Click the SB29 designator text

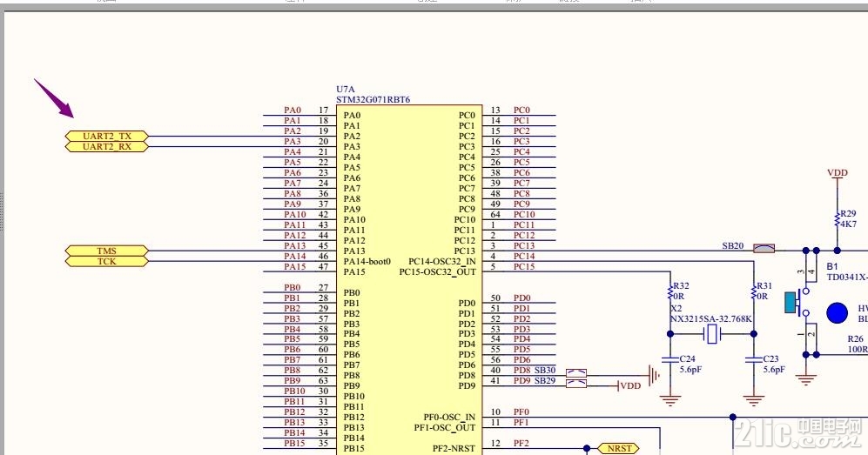click(x=545, y=380)
